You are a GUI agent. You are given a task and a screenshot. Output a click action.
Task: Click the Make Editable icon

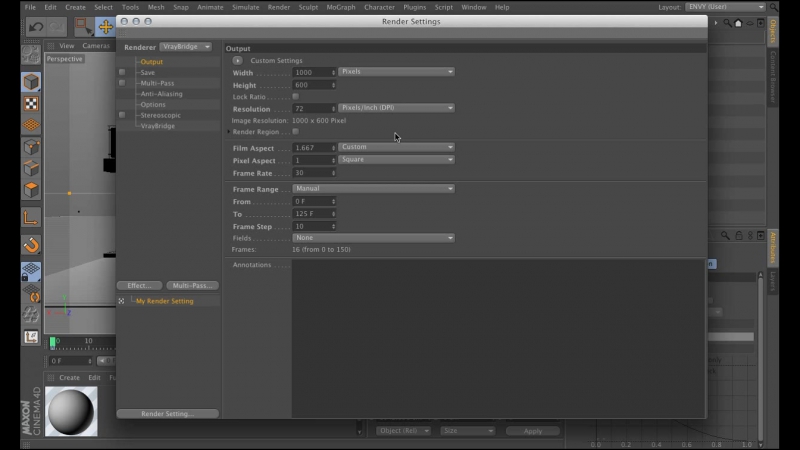click(31, 55)
